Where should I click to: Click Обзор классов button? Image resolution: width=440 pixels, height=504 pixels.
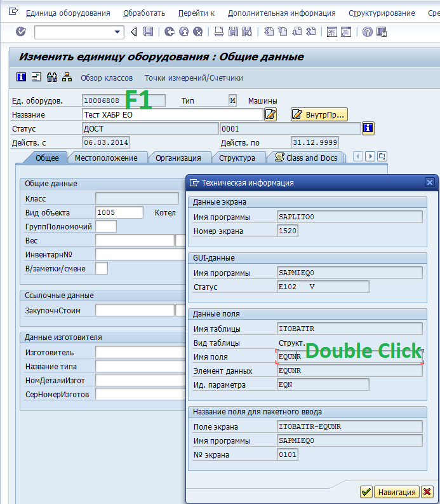click(x=107, y=78)
